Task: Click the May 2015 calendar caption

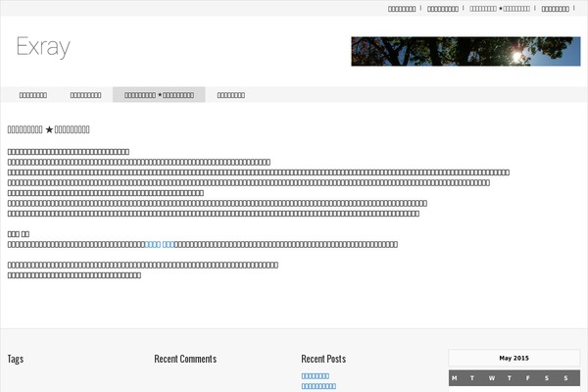Action: point(514,358)
